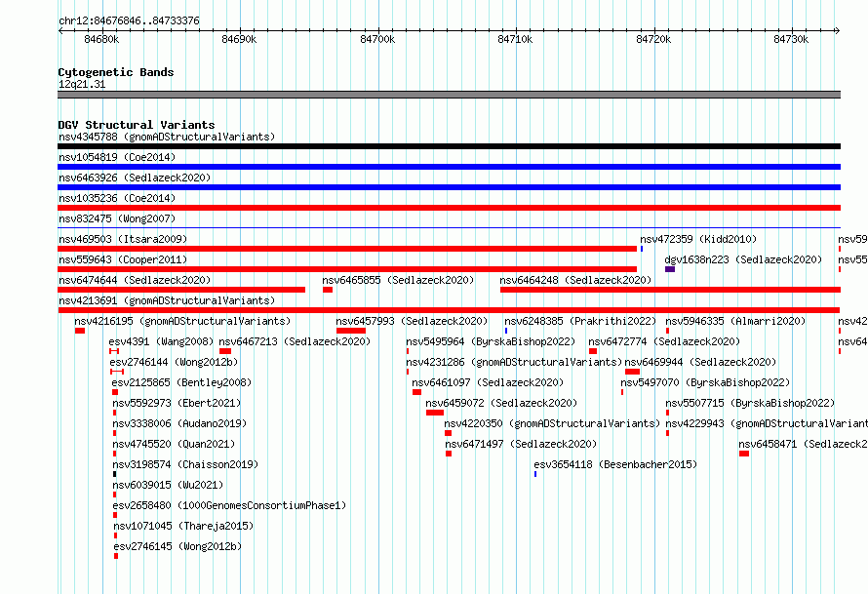The width and height of the screenshot is (868, 594).
Task: Click esv2658480 (1000GenomesConsortiumPhase1) label
Action: coord(229,505)
